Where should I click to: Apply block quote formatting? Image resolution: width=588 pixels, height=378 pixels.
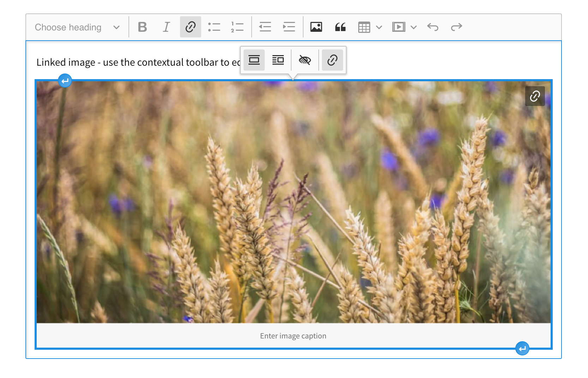coord(340,27)
